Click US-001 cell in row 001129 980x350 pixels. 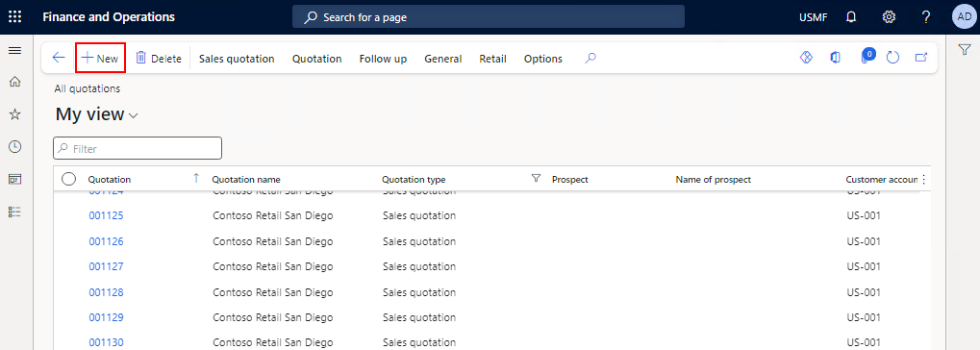pos(864,317)
